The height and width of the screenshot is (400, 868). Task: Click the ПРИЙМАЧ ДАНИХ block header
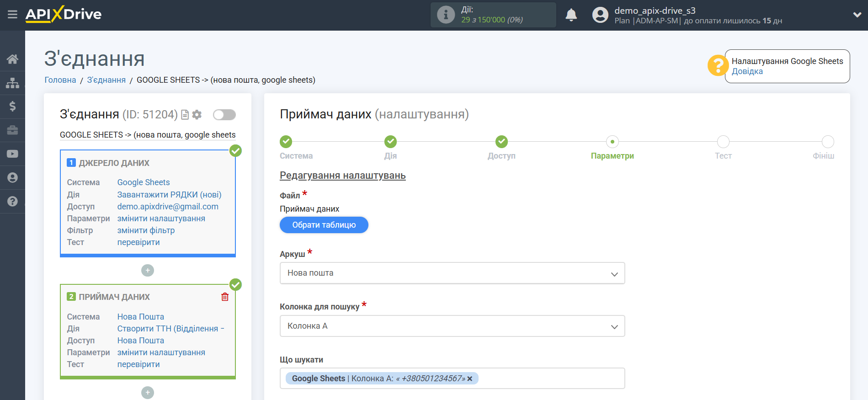[x=114, y=297]
